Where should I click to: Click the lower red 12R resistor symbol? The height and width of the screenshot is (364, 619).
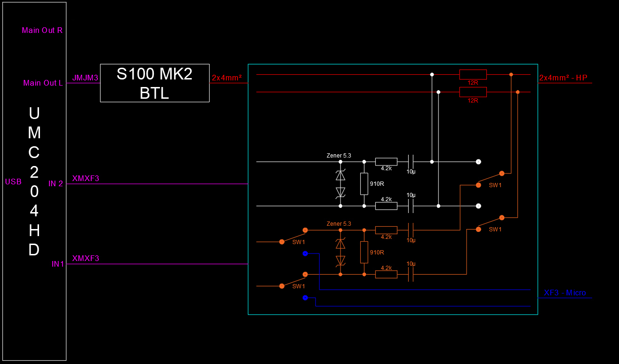coord(473,92)
